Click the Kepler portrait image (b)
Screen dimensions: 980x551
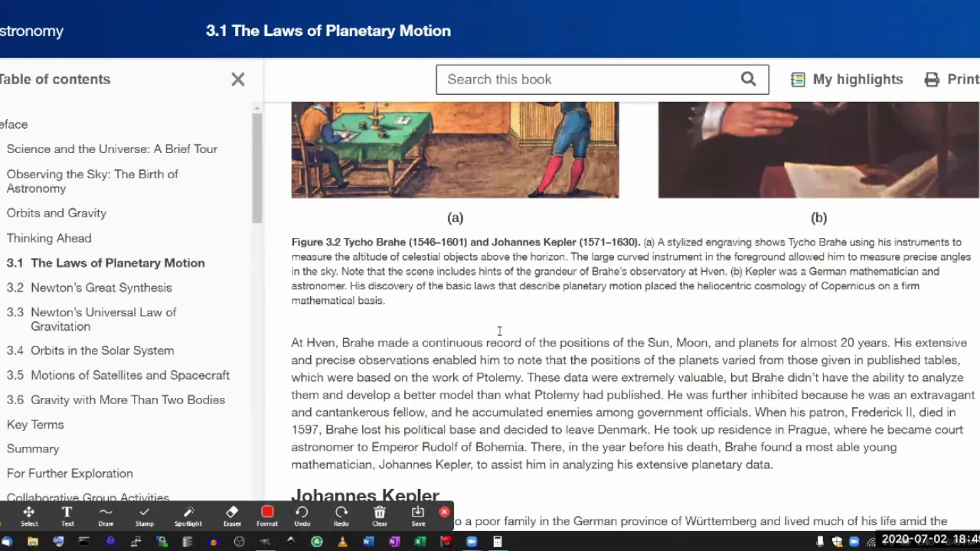818,150
